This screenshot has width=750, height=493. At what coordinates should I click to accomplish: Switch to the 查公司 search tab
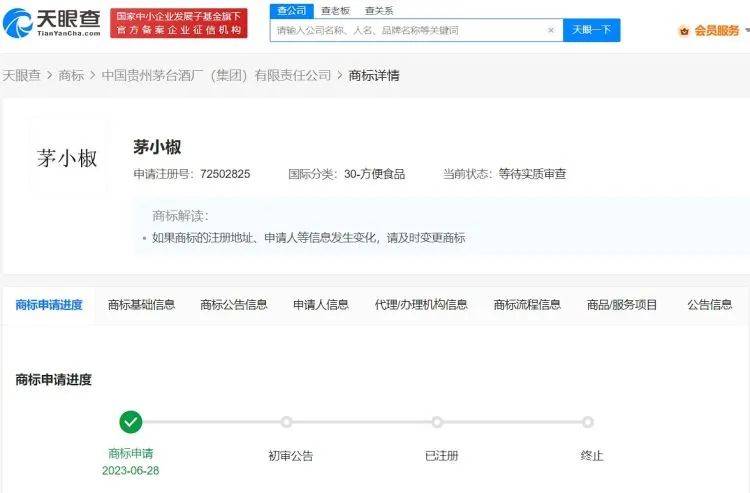coord(292,11)
